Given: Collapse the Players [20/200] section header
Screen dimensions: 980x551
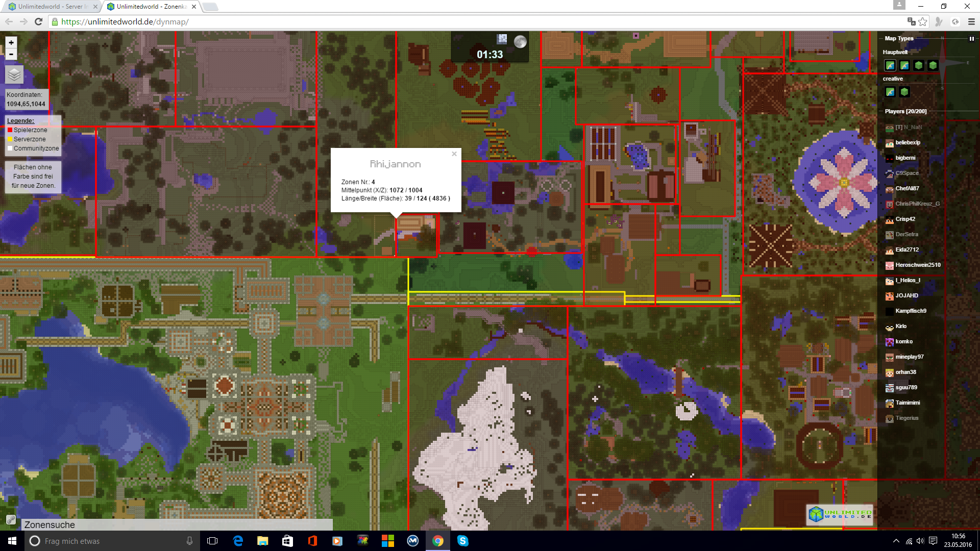Looking at the screenshot, I should 905,111.
